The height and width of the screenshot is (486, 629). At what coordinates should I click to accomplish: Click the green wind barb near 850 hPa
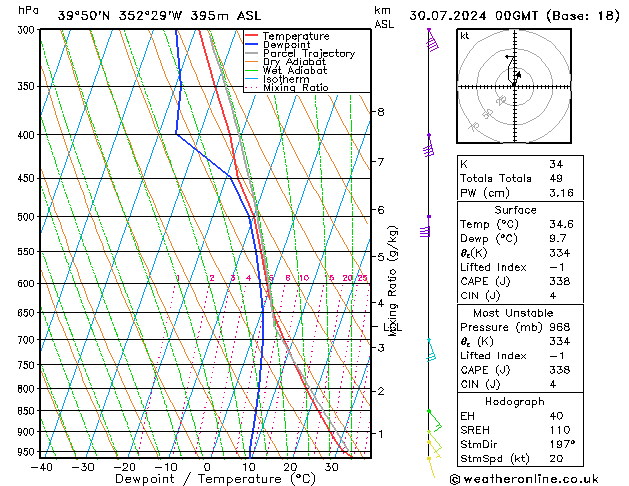tap(432, 422)
